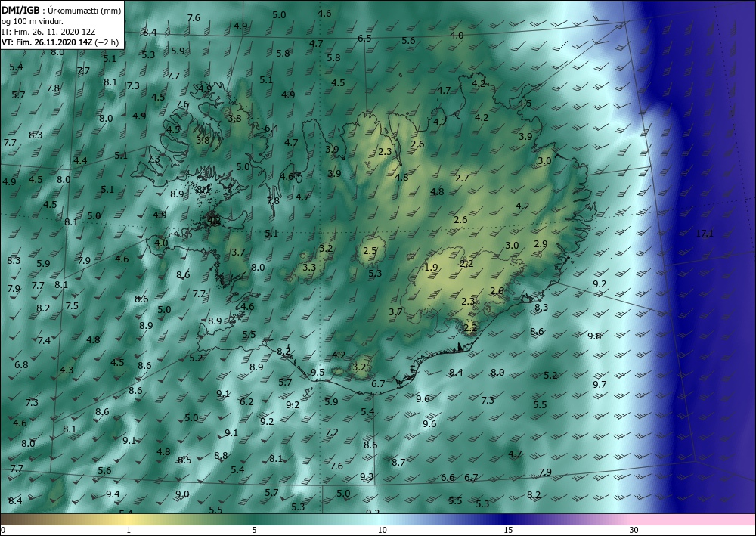Image resolution: width=756 pixels, height=536 pixels.
Task: Click the 30 tick label on the color scale
Action: (x=634, y=530)
